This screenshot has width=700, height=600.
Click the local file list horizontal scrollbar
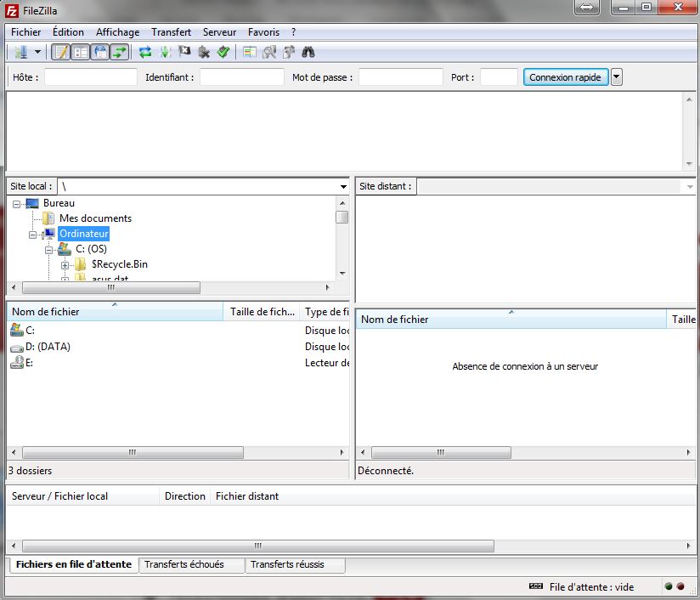[x=133, y=453]
